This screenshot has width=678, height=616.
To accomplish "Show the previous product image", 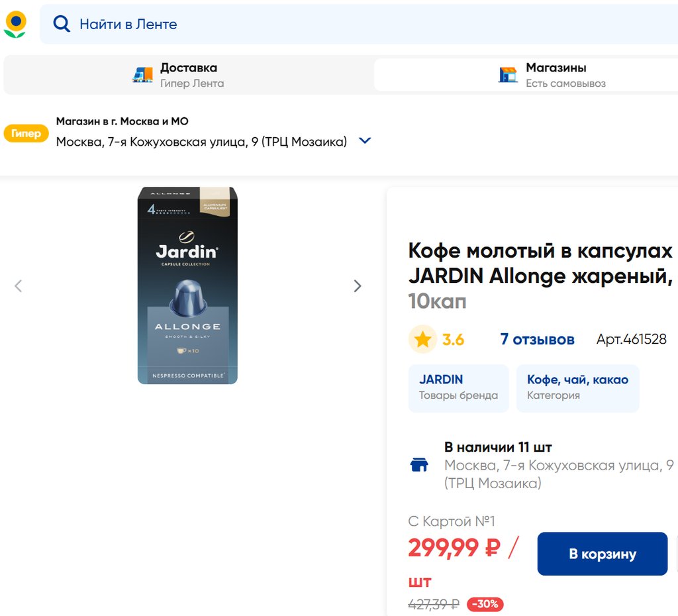I will [x=19, y=286].
